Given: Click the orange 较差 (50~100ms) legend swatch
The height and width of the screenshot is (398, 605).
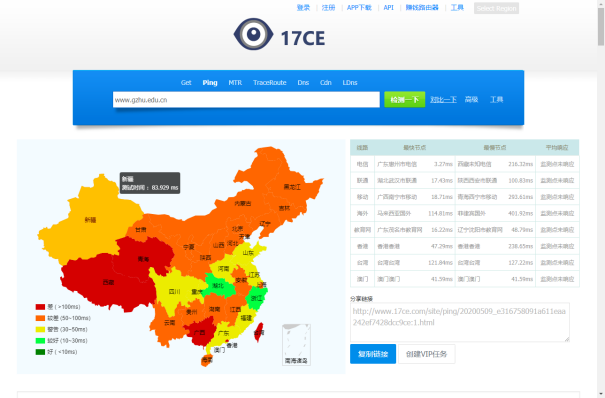Looking at the screenshot, I should pyautogui.click(x=41, y=318).
